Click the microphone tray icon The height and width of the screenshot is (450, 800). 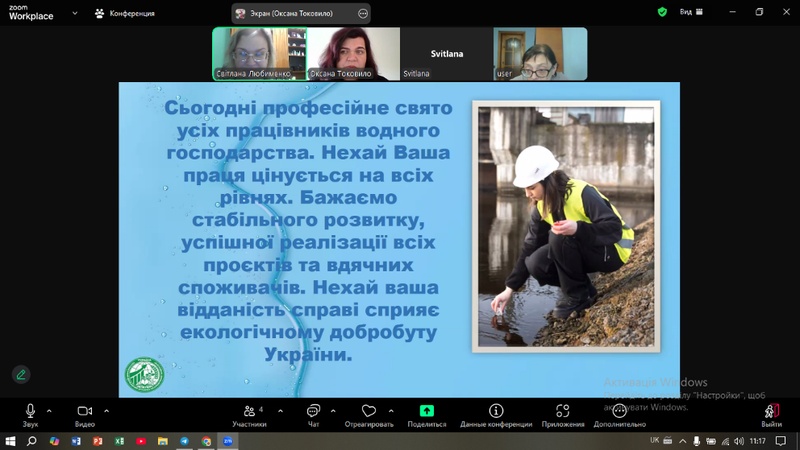pyautogui.click(x=696, y=441)
